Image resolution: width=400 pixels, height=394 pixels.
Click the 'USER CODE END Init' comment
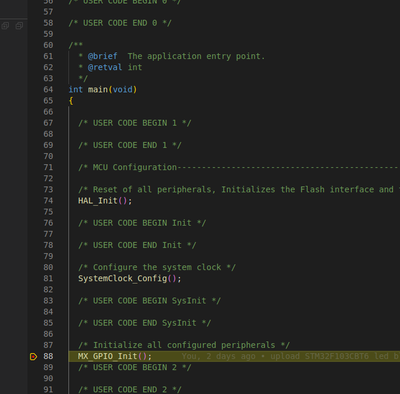point(137,245)
